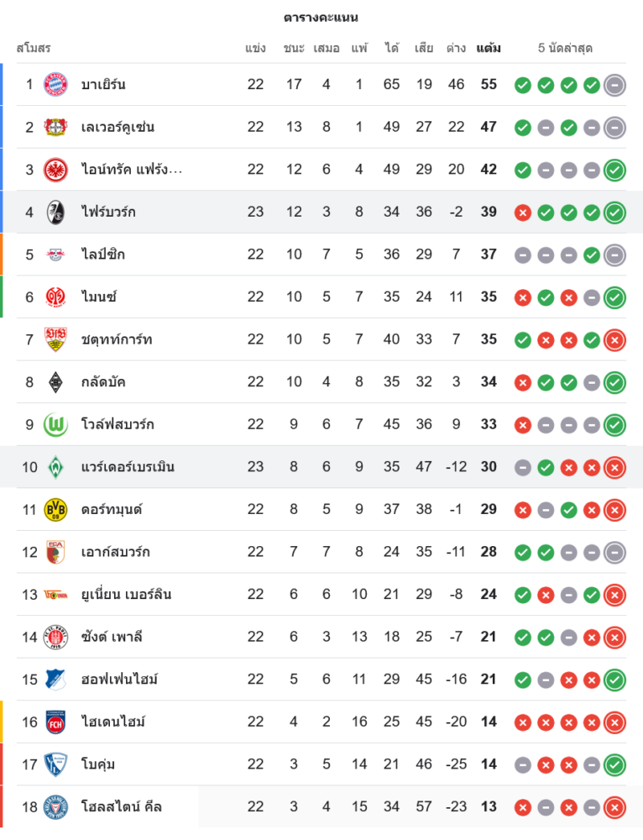Click Dortmund's latest match loss indicator
Screen dimensions: 643x840
pyautogui.click(x=614, y=509)
